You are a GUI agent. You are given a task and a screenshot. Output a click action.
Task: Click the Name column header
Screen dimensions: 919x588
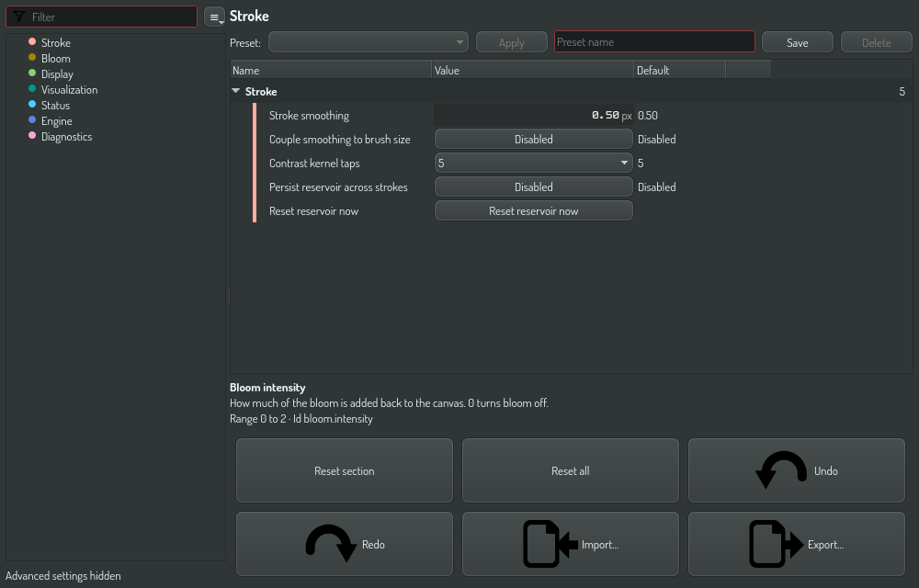(x=331, y=70)
